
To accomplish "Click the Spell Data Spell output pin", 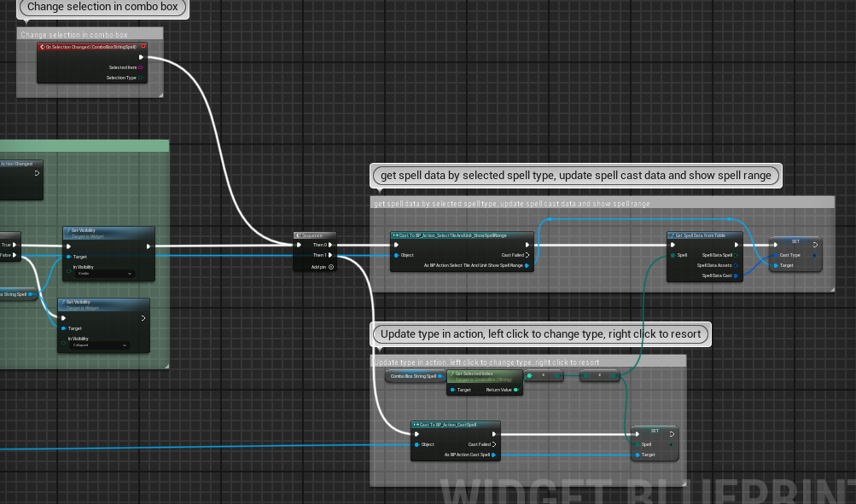I will pyautogui.click(x=736, y=255).
